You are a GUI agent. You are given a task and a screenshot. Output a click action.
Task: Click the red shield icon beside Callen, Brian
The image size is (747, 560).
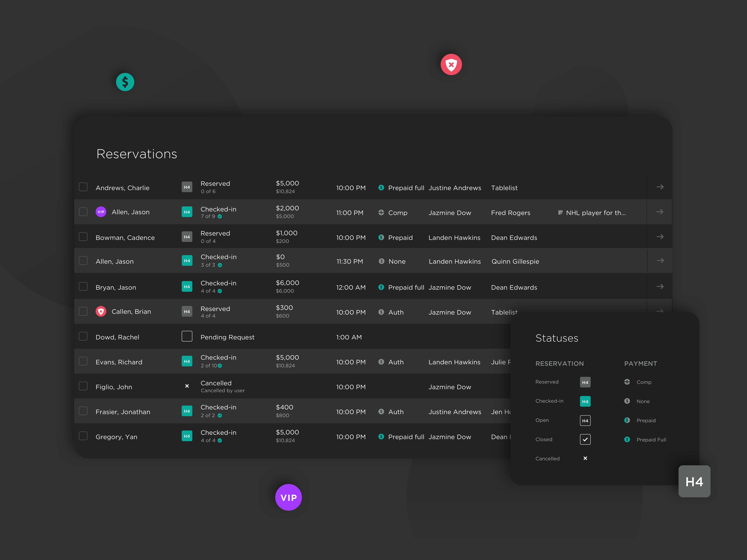click(101, 311)
